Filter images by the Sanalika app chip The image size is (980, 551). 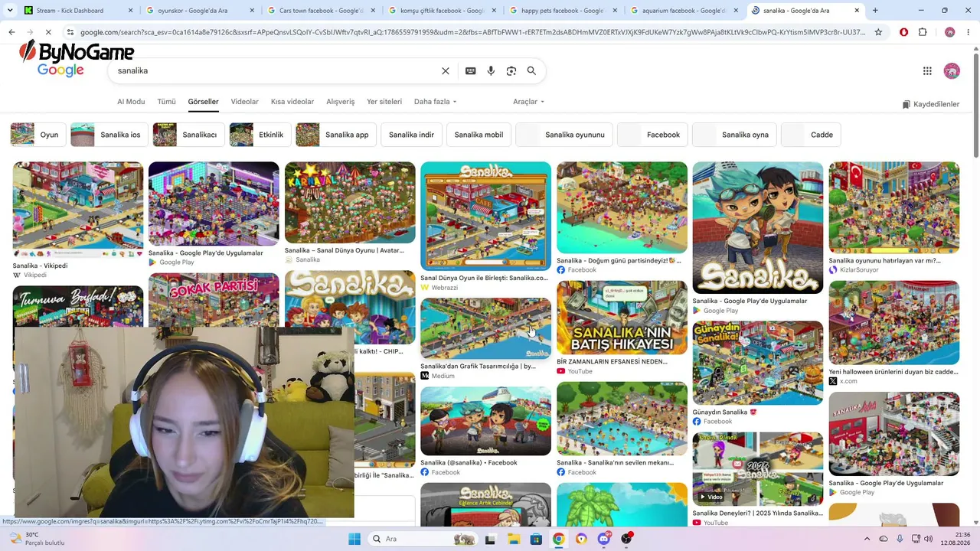click(x=336, y=135)
